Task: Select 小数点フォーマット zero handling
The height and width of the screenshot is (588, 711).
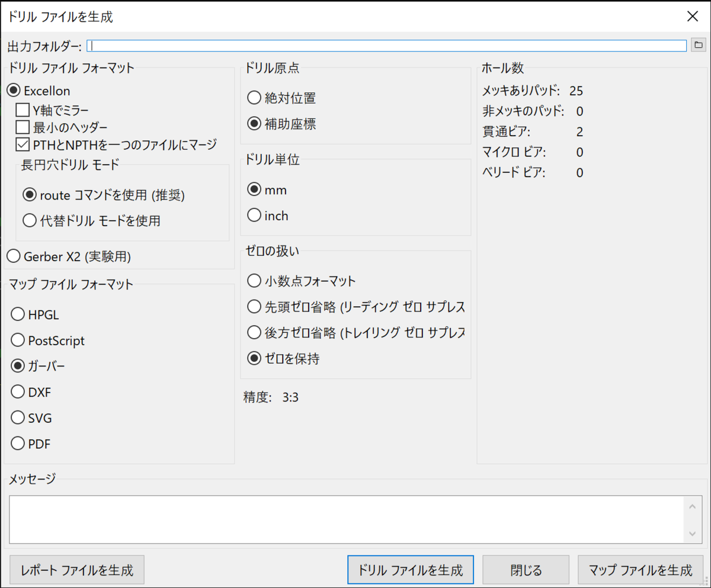Action: pyautogui.click(x=254, y=280)
